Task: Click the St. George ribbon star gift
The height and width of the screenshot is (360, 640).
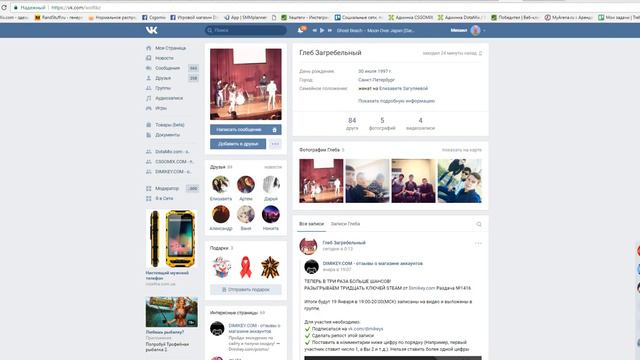Action: 270,267
